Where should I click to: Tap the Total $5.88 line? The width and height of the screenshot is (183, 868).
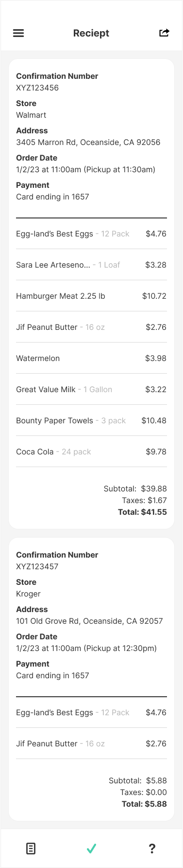pos(144,804)
